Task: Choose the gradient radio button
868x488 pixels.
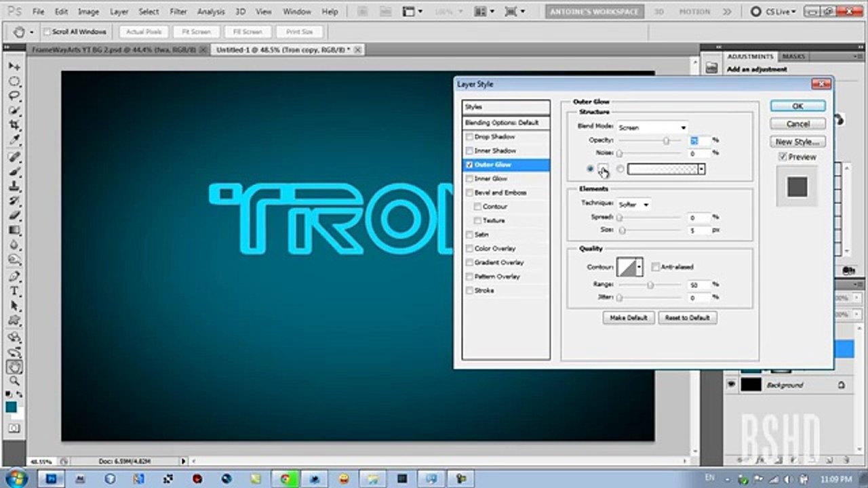Action: [x=620, y=169]
